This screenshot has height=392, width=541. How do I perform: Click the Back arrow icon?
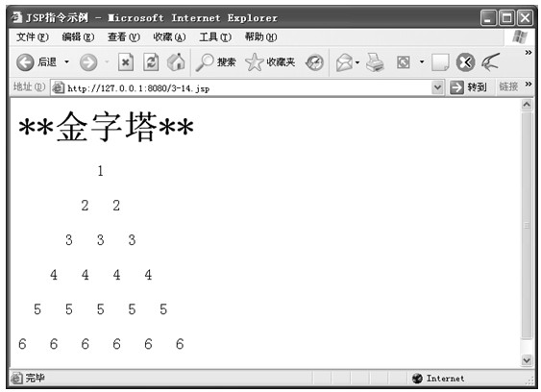click(25, 62)
